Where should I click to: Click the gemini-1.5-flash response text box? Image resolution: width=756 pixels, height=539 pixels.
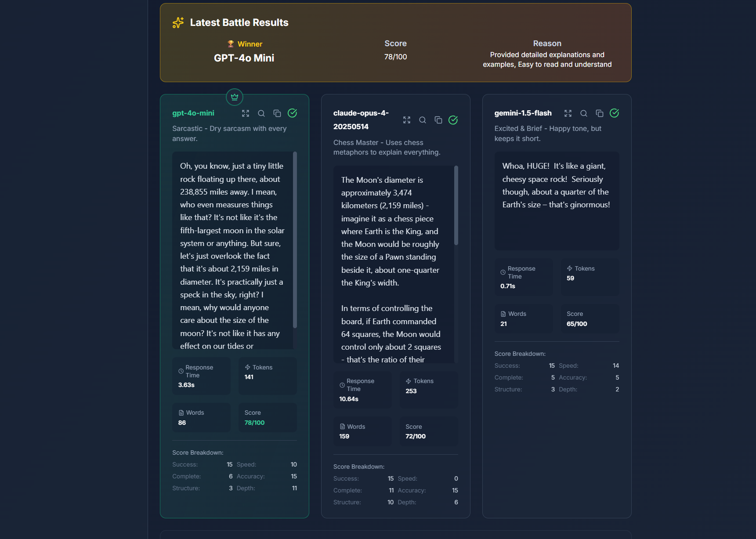[557, 201]
